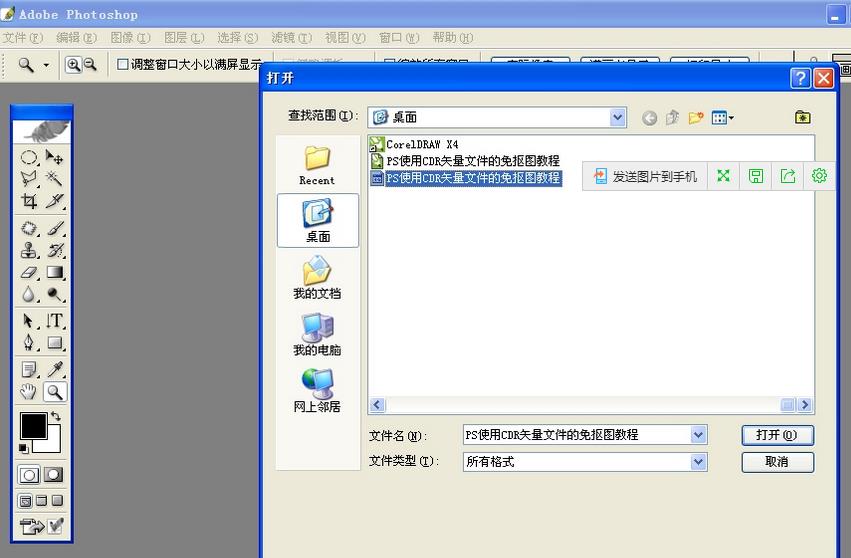Open the 滤镜 menu

tap(291, 37)
